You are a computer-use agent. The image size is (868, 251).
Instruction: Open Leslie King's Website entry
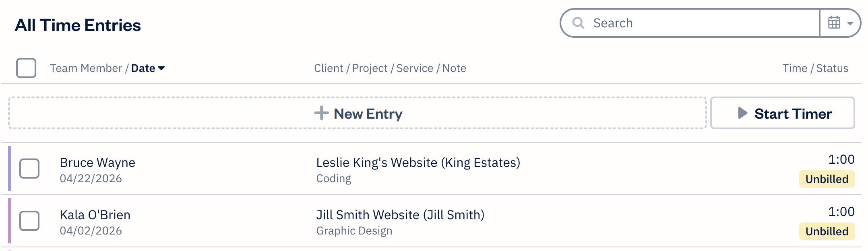click(418, 163)
